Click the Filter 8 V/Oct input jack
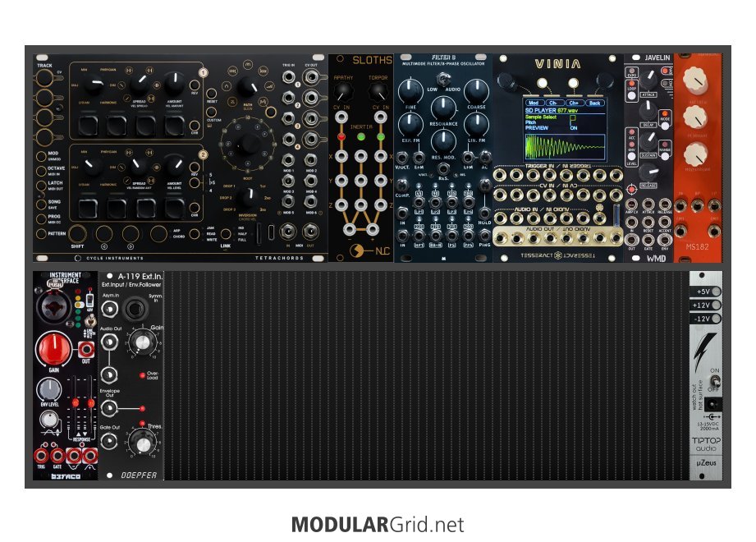This screenshot has height=542, width=756. point(402,157)
